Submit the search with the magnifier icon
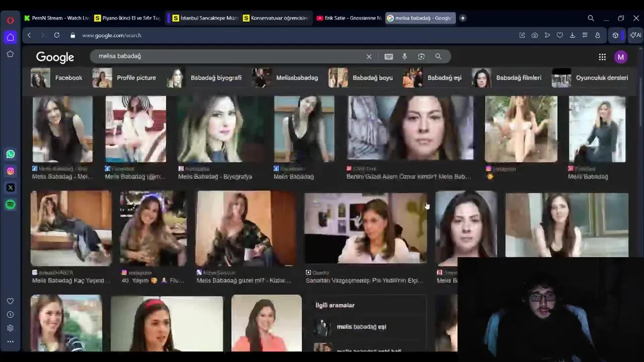Viewport: 644px width, 362px height. [x=438, y=56]
